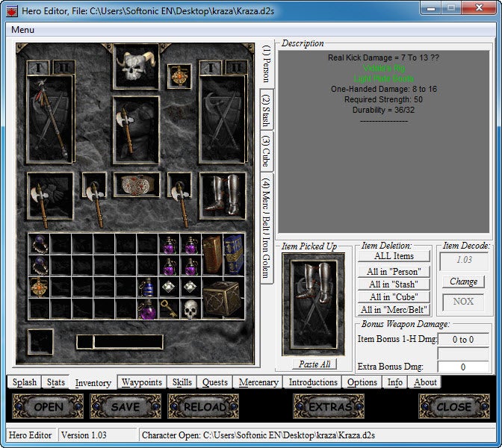This screenshot has width=502, height=448.
Task: Select the left white diamond gem
Action: (x=169, y=287)
